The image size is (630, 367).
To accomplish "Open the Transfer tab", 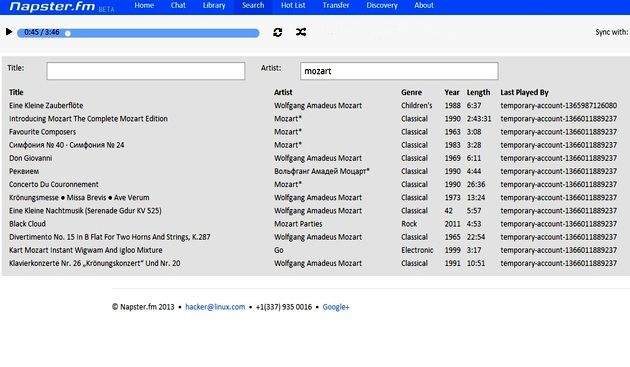I will click(336, 6).
